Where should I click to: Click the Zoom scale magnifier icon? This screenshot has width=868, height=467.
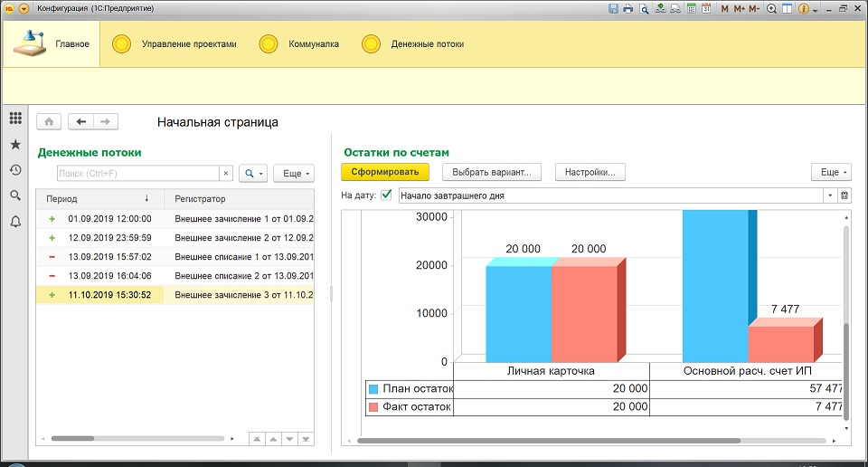coord(771,8)
